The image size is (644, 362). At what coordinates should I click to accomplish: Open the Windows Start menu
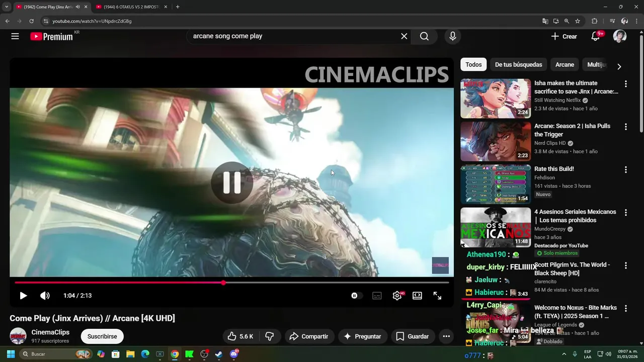coord(11,354)
